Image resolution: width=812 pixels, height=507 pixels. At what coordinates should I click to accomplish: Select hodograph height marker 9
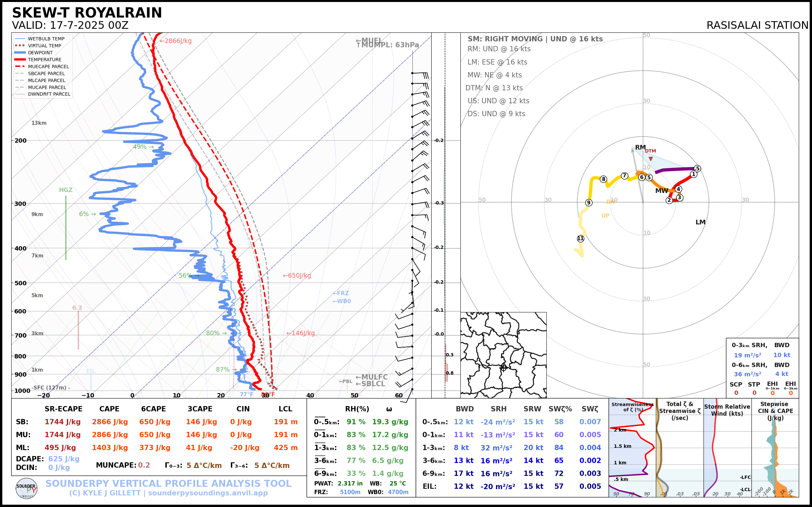coord(588,203)
